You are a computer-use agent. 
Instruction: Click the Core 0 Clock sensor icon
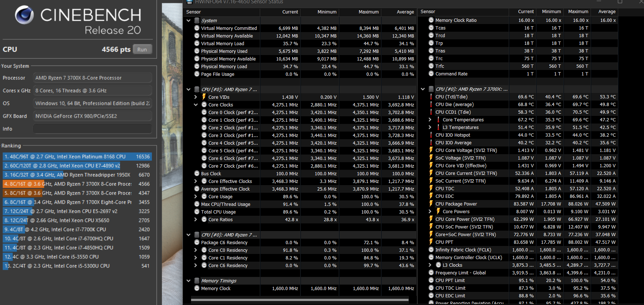[204, 112]
